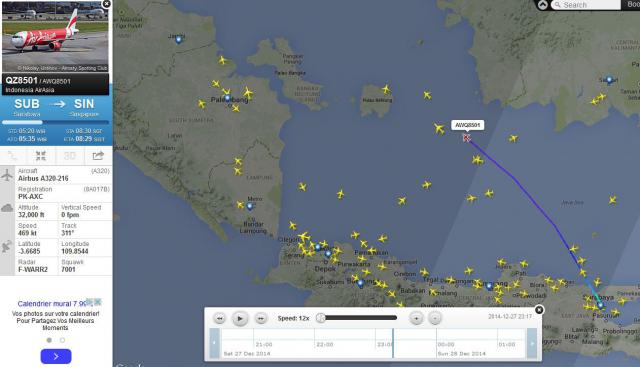
Task: Click the SIN arrival airport code
Action: 84,104
